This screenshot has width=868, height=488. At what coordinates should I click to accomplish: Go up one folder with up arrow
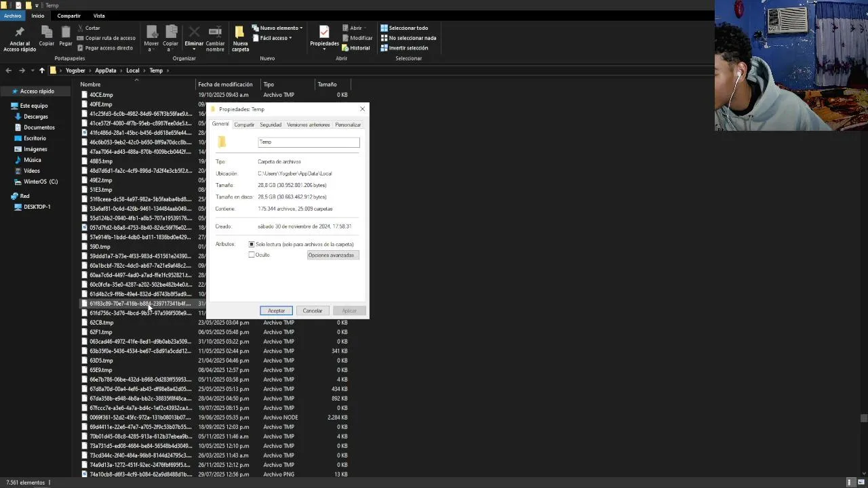[x=42, y=70]
